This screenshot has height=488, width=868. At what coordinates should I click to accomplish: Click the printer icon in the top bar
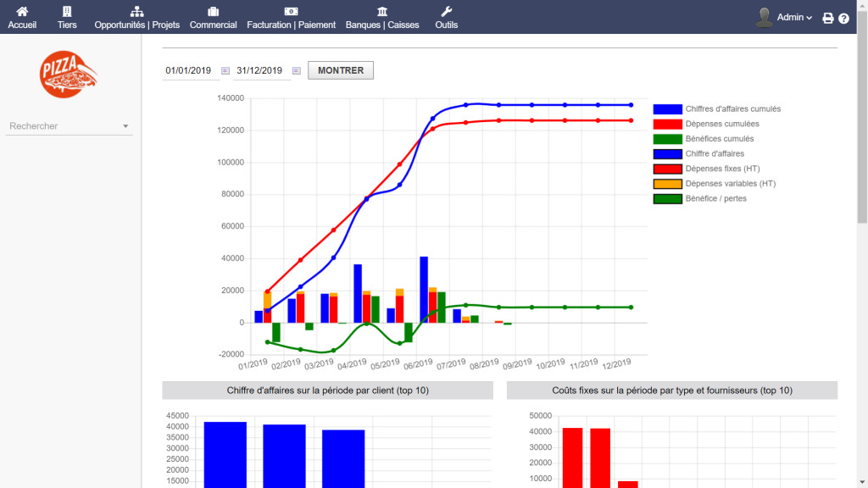pyautogui.click(x=827, y=19)
